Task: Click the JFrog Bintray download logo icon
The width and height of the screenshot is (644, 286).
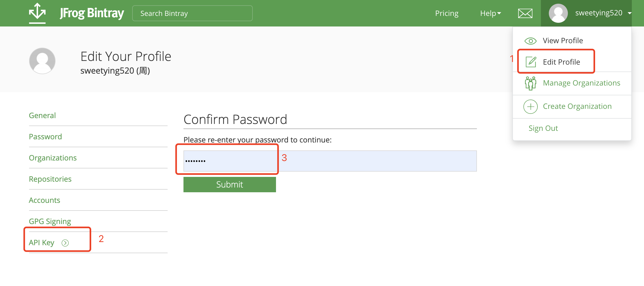Action: tap(37, 13)
